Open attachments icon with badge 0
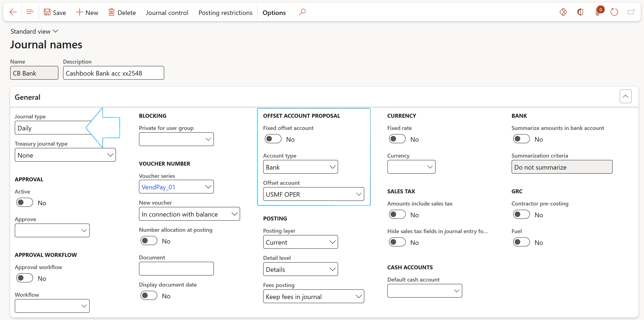This screenshot has width=644, height=320. click(x=598, y=12)
